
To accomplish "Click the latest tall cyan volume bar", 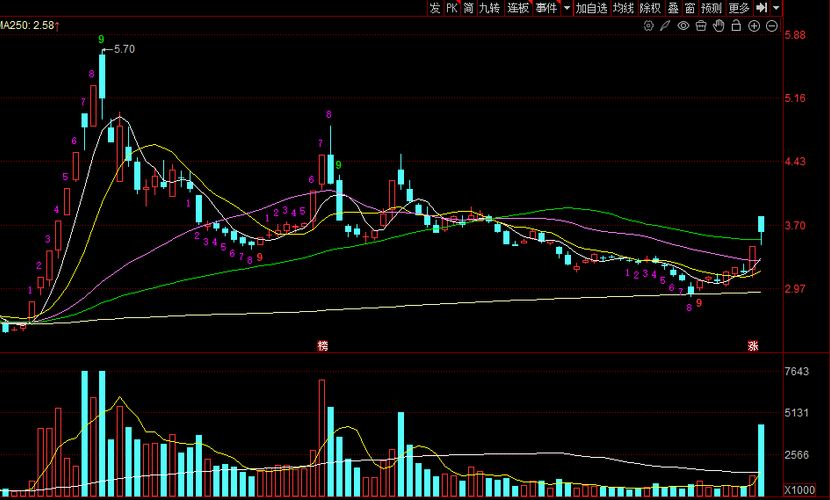I will click(761, 460).
